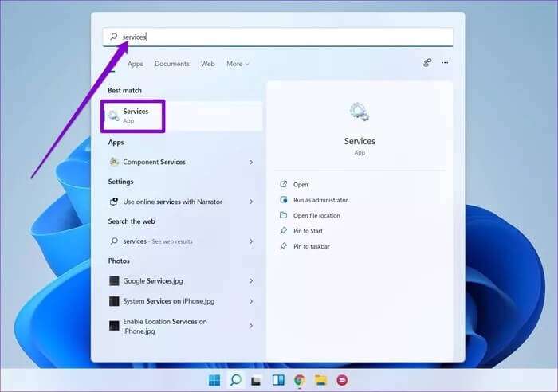Click Open in the preview pane

301,185
